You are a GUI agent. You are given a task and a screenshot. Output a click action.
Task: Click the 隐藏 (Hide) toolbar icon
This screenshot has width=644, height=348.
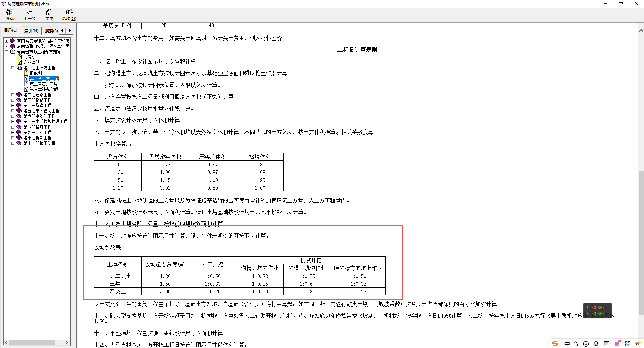click(x=10, y=15)
